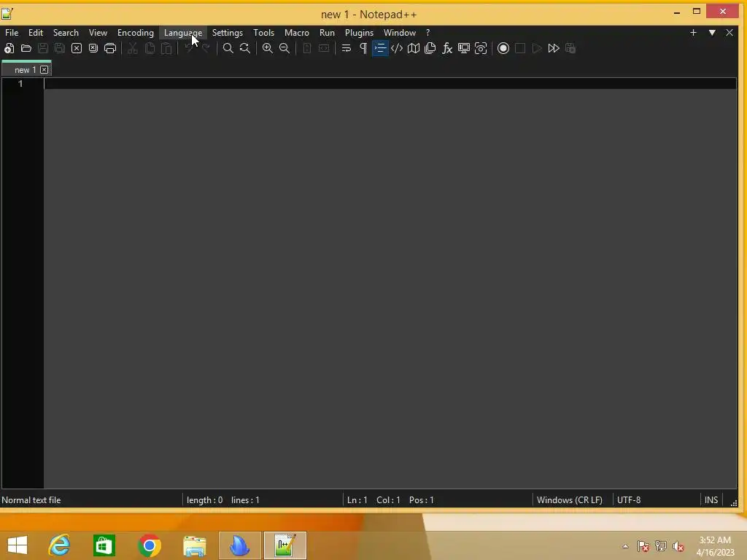The image size is (747, 560).
Task: Click X at right of menu bar
Action: pos(729,32)
